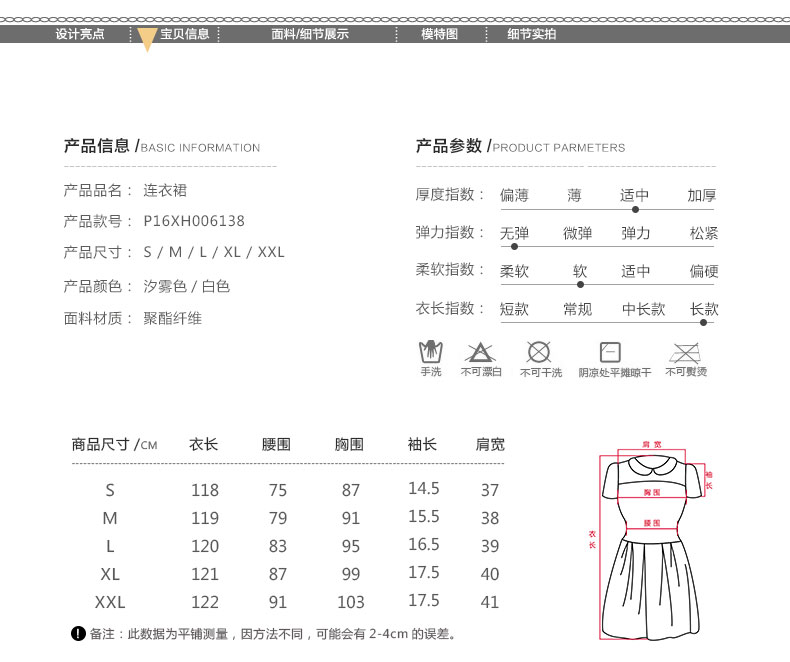The width and height of the screenshot is (790, 662).
Task: Click garment length 122 in row XXL
Action: point(205,602)
